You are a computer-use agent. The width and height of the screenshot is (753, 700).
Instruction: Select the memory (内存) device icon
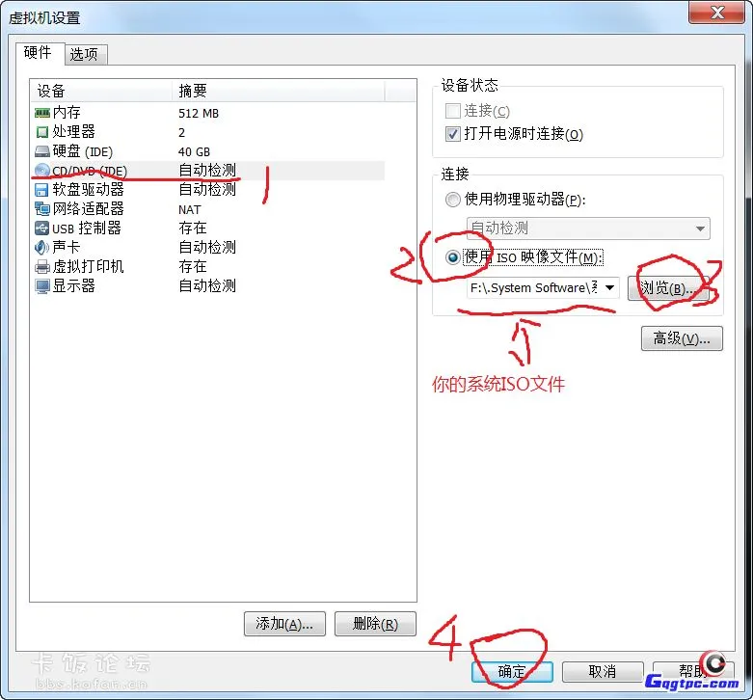pyautogui.click(x=42, y=113)
